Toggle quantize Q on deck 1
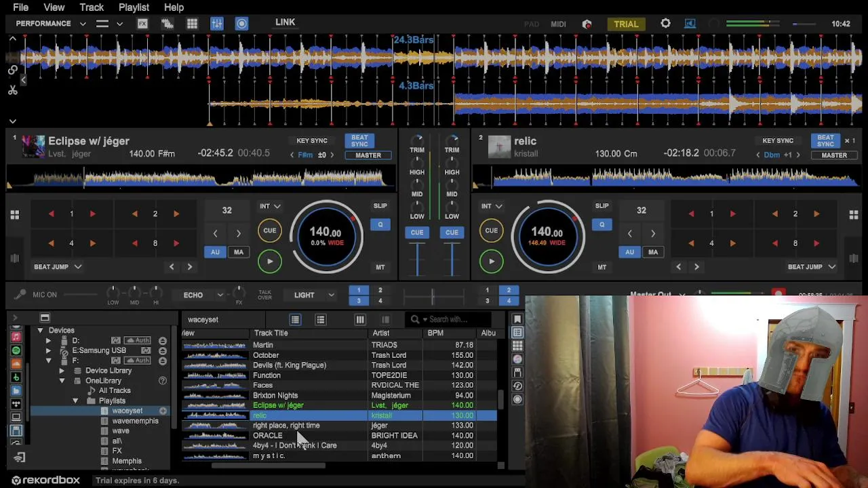Screen dimensions: 868x488 [380, 224]
